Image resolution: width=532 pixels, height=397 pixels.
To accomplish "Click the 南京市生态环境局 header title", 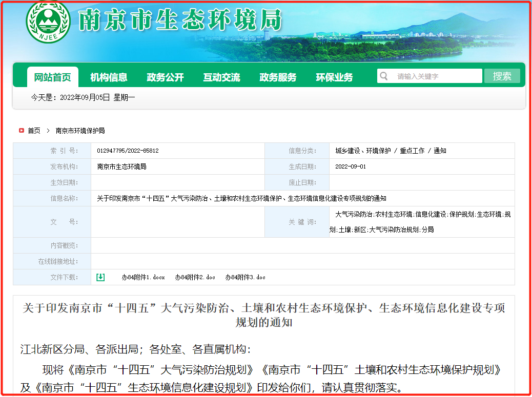I will click(180, 20).
